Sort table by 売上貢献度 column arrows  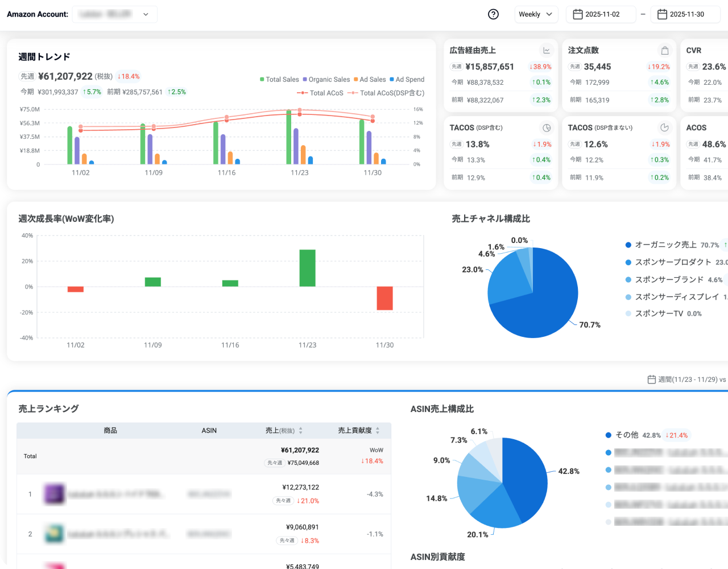[378, 431]
